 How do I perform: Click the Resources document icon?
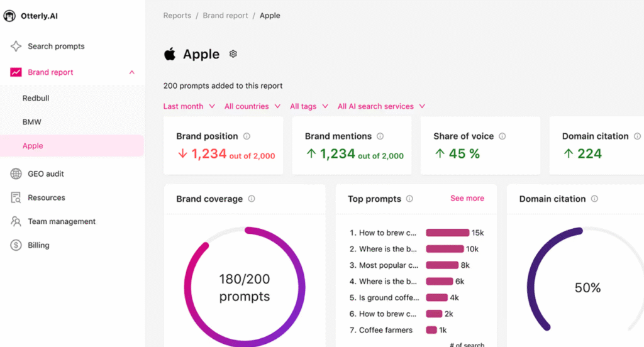16,198
